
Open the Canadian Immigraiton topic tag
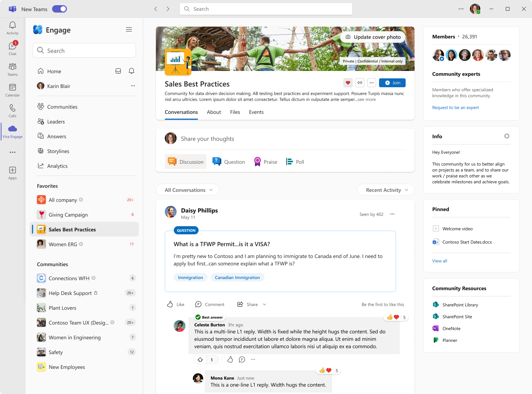pos(237,278)
